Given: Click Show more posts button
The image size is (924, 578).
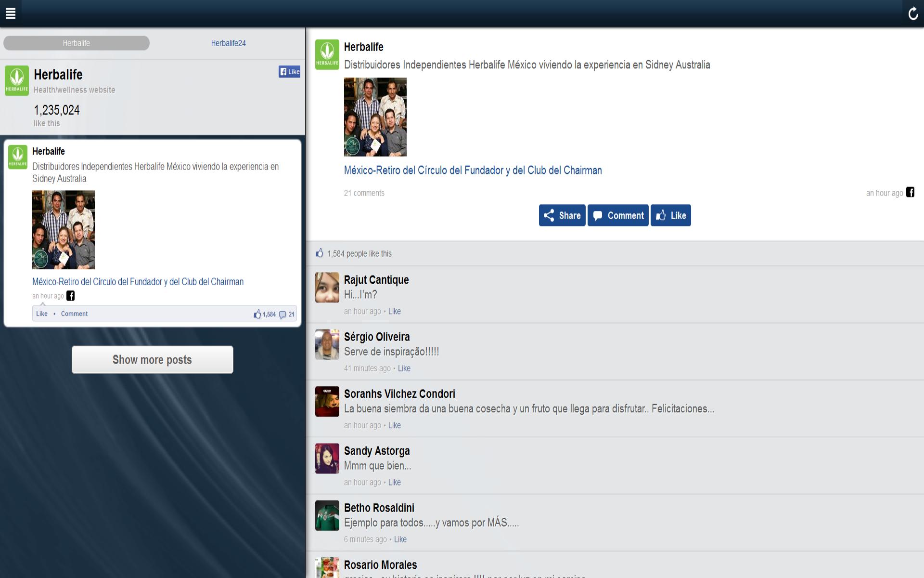Looking at the screenshot, I should click(x=152, y=360).
